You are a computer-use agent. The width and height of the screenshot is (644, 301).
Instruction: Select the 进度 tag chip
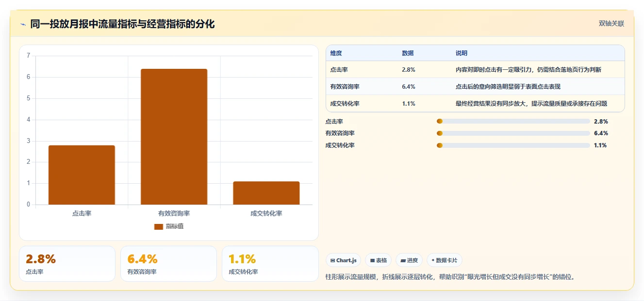(409, 260)
